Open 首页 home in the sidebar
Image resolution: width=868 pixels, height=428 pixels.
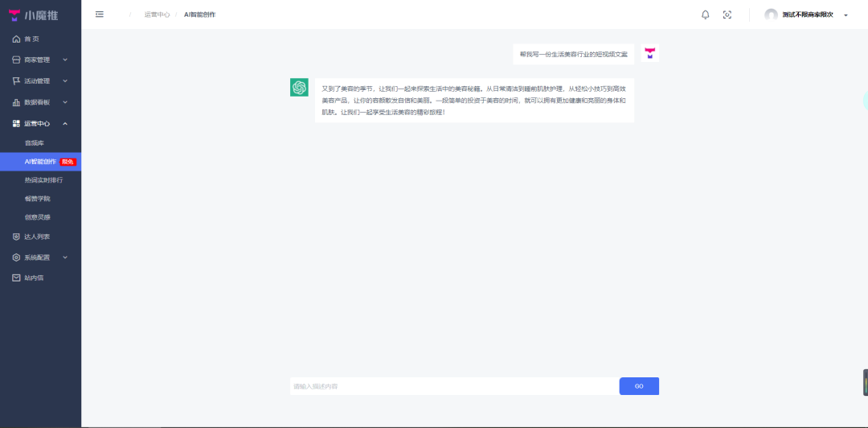tap(31, 39)
